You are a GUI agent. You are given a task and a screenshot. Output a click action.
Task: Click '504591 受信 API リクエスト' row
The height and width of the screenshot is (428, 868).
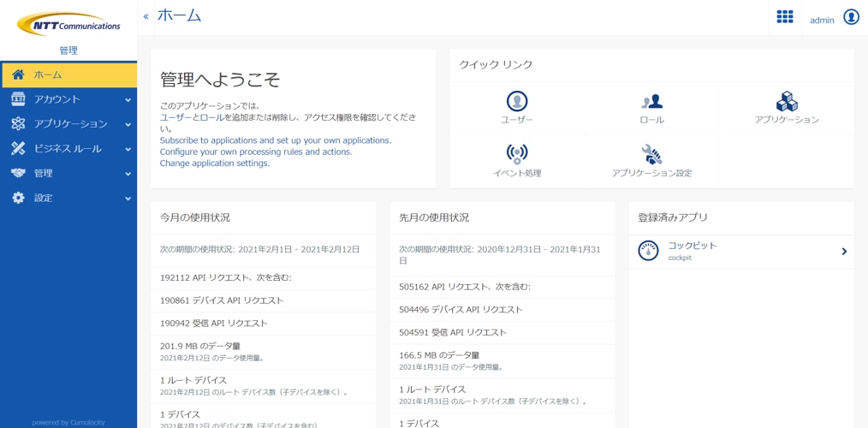(453, 332)
